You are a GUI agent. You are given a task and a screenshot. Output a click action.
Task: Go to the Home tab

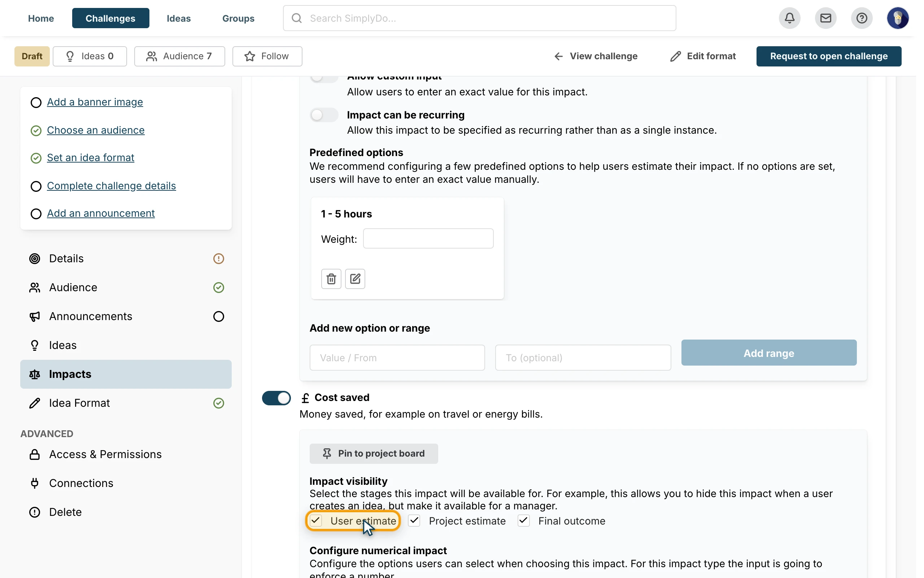click(x=41, y=18)
